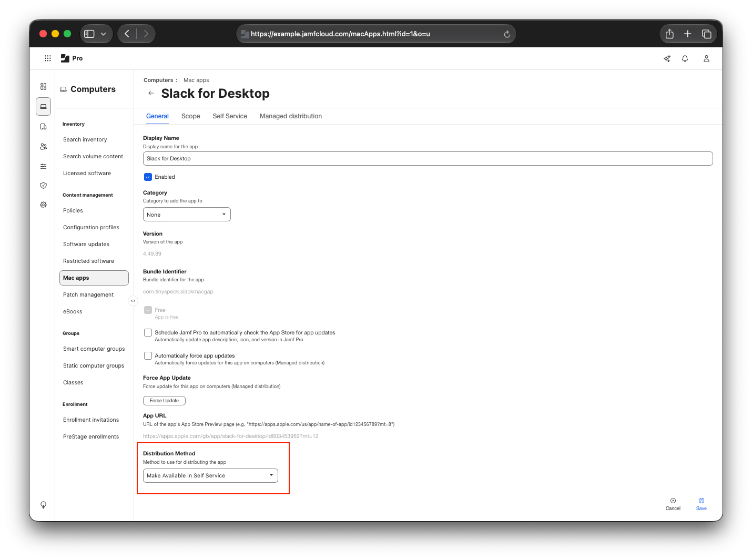
Task: Switch to the General tab
Action: coord(157,116)
